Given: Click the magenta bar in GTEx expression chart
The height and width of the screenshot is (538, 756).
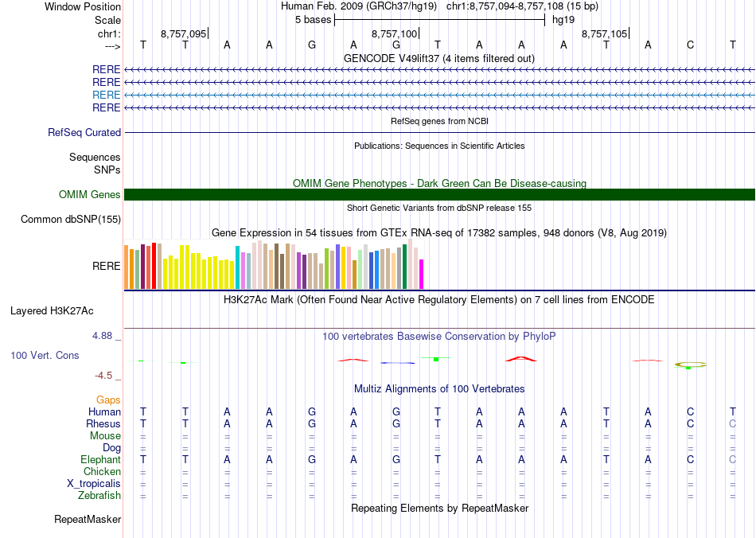Looking at the screenshot, I should [421, 274].
